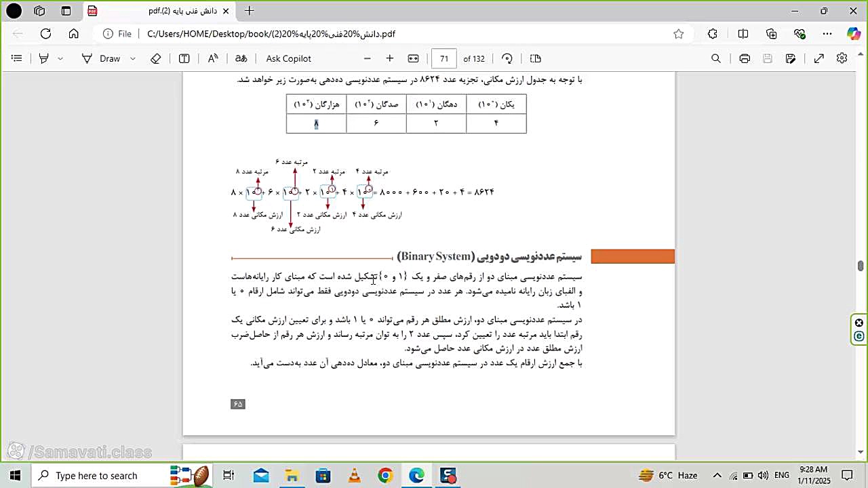The height and width of the screenshot is (488, 868).
Task: Switch to Microsoft Edge taskbar icon
Action: coord(416,476)
